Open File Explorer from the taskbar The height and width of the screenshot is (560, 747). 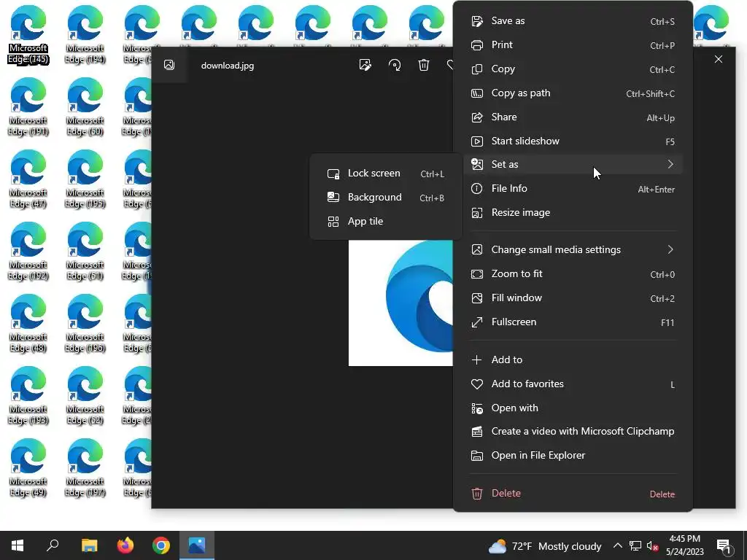pyautogui.click(x=89, y=545)
